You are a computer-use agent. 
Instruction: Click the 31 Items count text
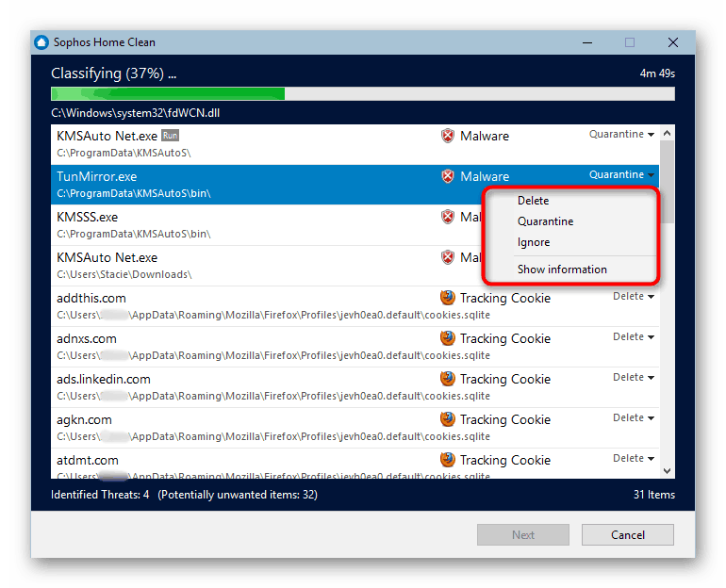point(653,495)
